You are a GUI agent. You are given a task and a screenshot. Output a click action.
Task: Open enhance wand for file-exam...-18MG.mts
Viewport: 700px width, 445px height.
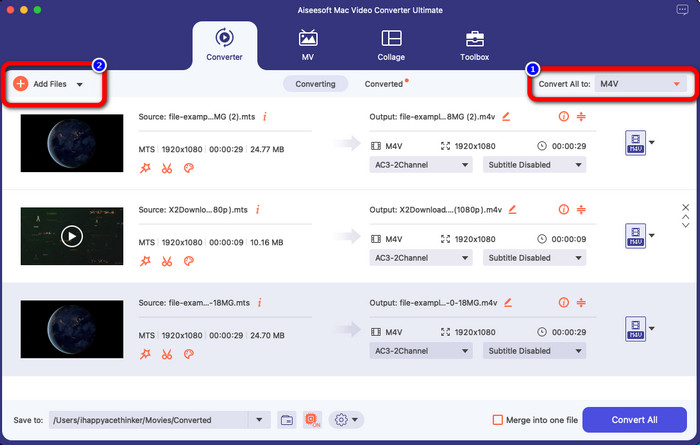(x=146, y=354)
